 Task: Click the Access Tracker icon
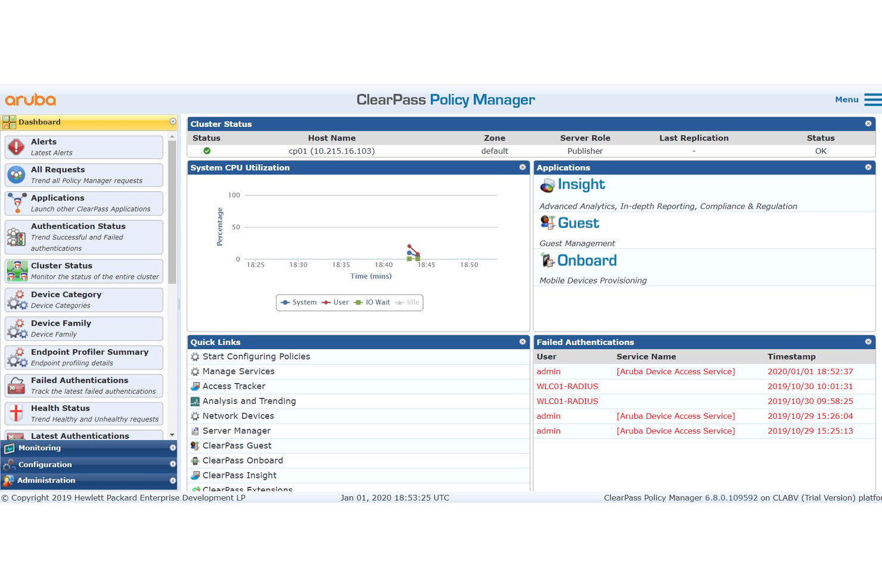[x=195, y=386]
